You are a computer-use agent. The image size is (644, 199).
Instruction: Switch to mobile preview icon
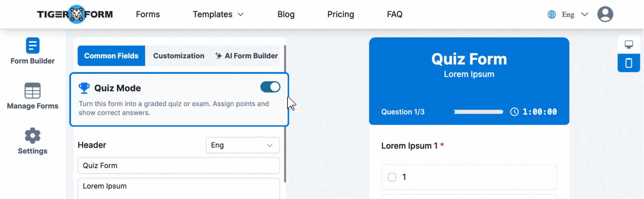click(x=629, y=63)
